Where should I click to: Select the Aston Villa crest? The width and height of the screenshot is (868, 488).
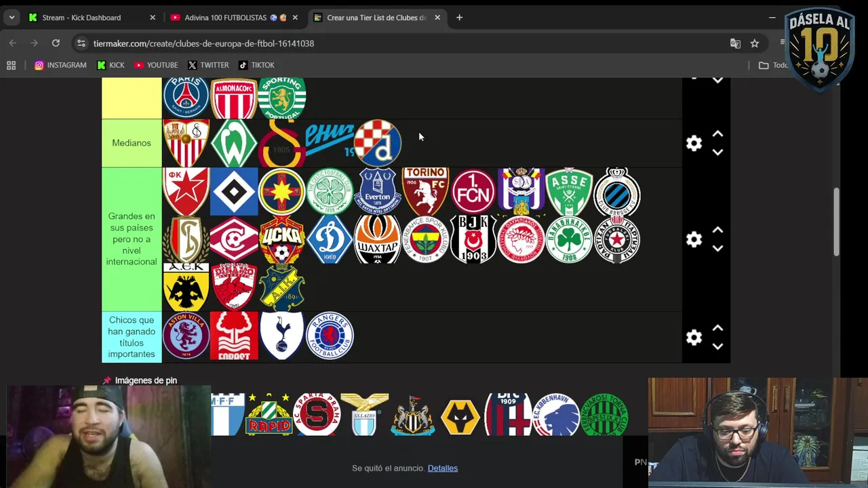point(186,335)
